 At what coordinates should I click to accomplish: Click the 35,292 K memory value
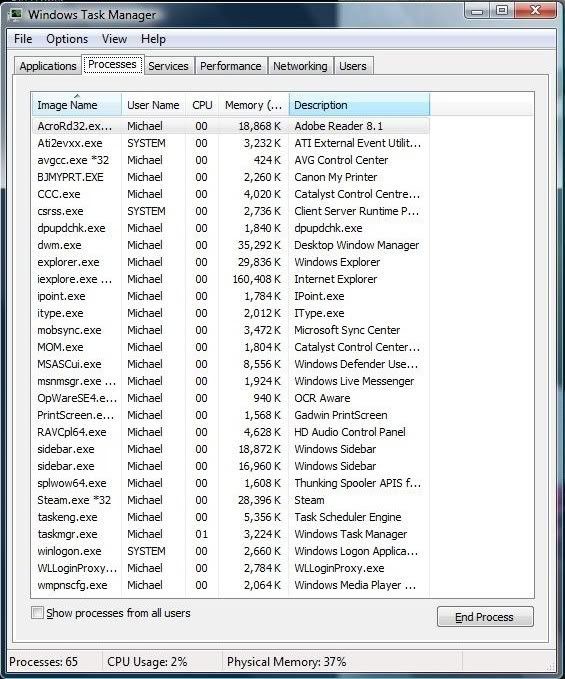(x=259, y=245)
